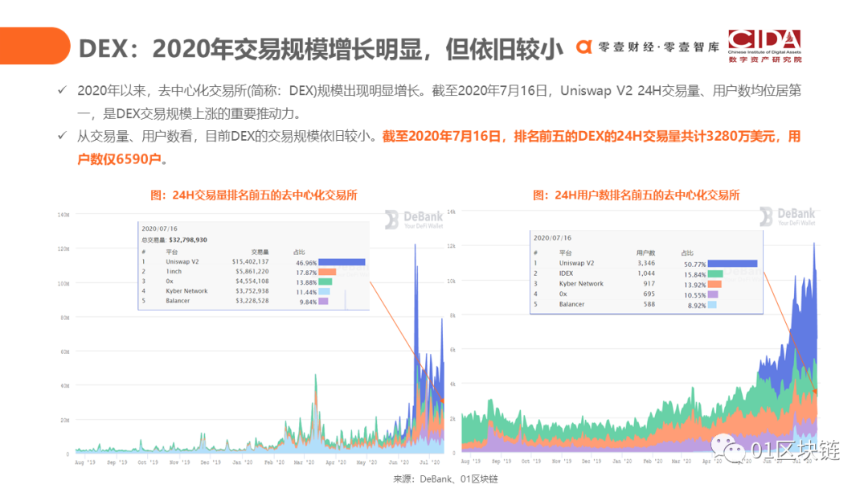Viewport: 868px width, 489px height.
Task: Click the green 13.88% share bar
Action: point(325,281)
